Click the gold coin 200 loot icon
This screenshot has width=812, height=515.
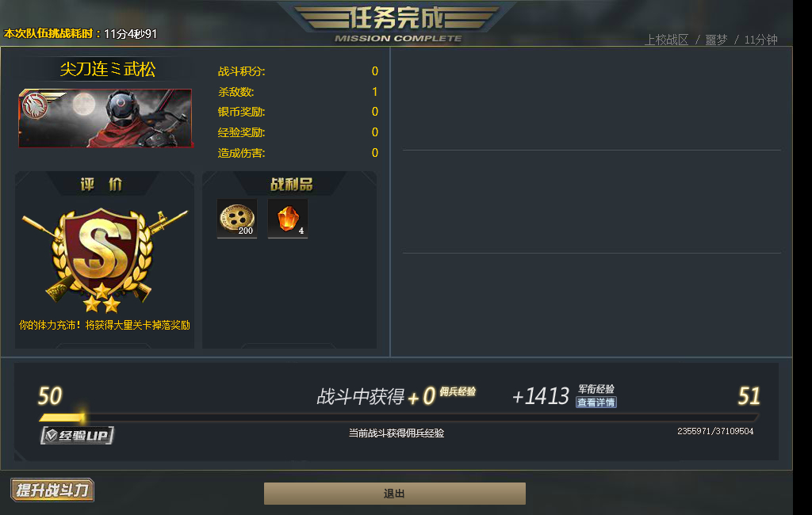(237, 219)
